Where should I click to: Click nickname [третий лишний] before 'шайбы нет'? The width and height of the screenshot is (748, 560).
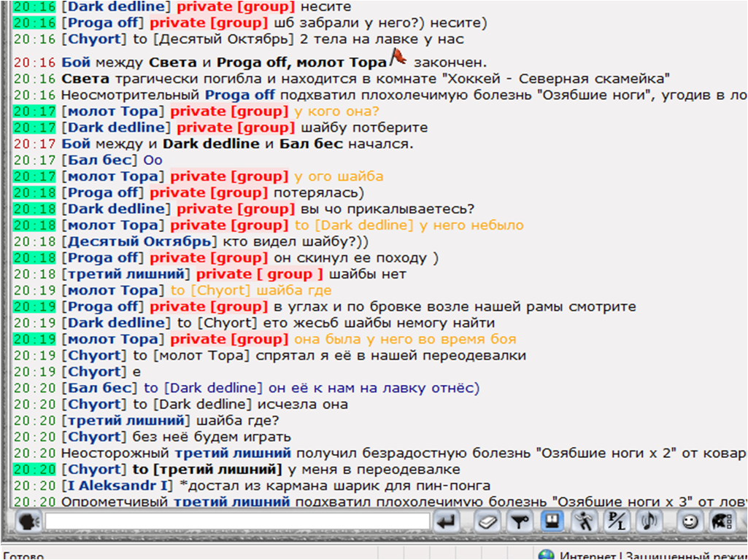click(x=126, y=274)
